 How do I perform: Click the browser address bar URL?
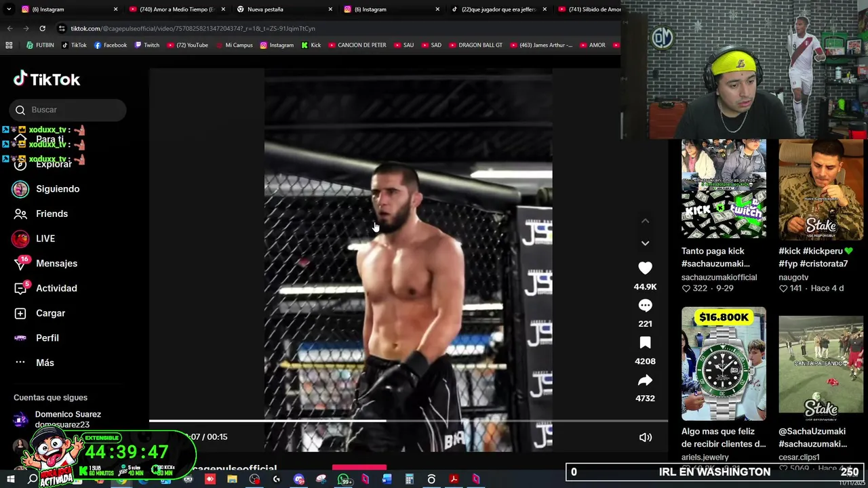[193, 28]
